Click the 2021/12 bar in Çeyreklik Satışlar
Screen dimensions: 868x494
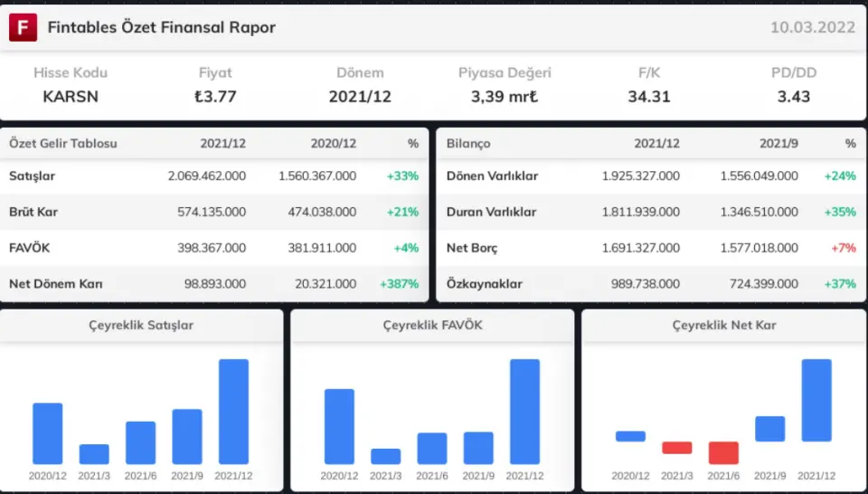(233, 412)
